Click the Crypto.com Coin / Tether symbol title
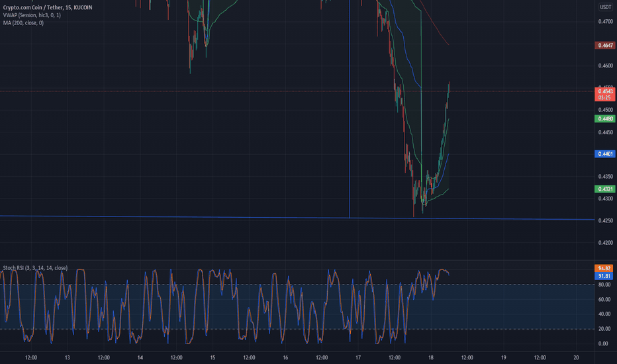617x364 pixels. [x=48, y=7]
